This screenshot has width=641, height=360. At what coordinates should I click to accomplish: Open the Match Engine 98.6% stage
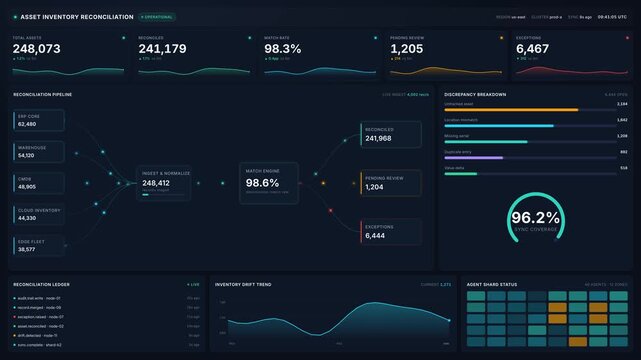(x=269, y=183)
